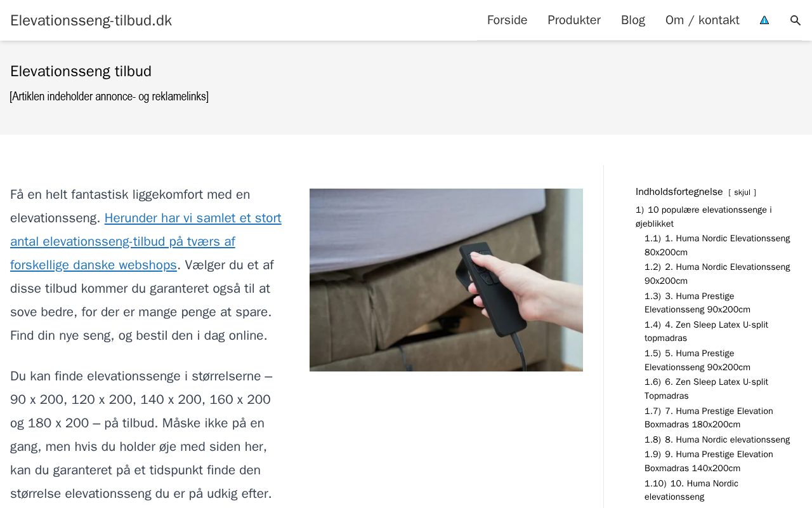
Task: Jump to 10 populære elevationssenge section
Action: click(704, 217)
